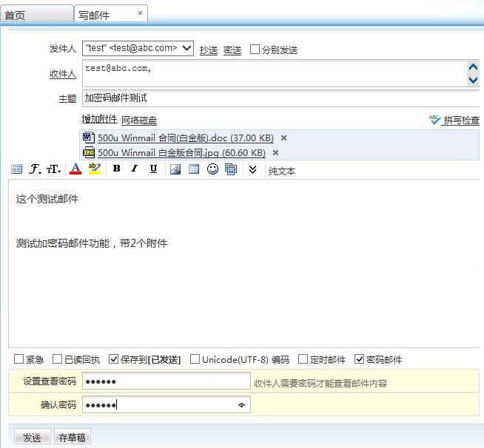Open the font size picker
The image size is (484, 448).
pos(53,169)
